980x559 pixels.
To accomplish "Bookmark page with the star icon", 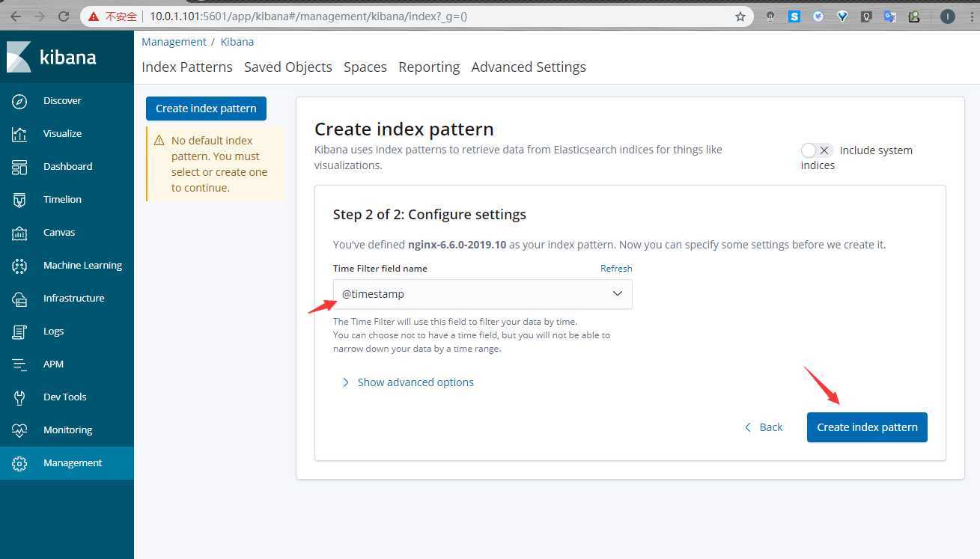I will coord(740,16).
